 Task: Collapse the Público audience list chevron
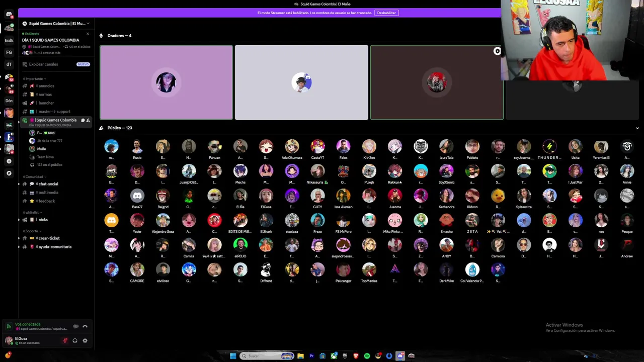(637, 128)
